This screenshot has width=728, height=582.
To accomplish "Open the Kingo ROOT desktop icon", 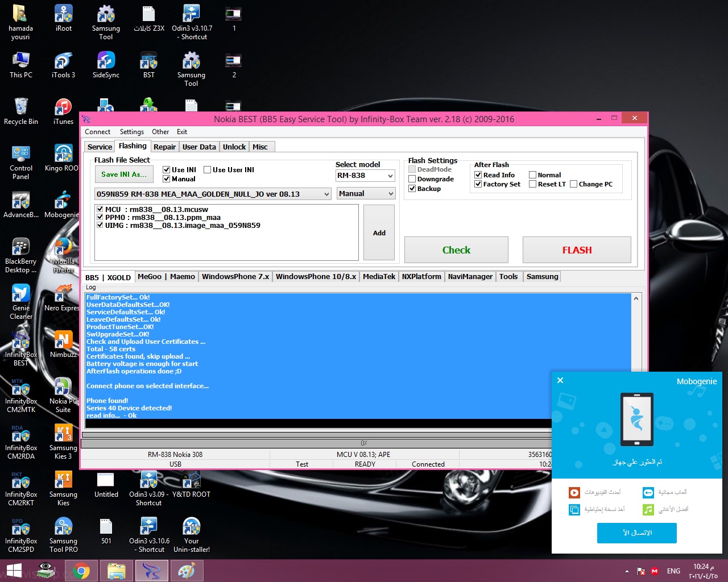I will [x=63, y=158].
